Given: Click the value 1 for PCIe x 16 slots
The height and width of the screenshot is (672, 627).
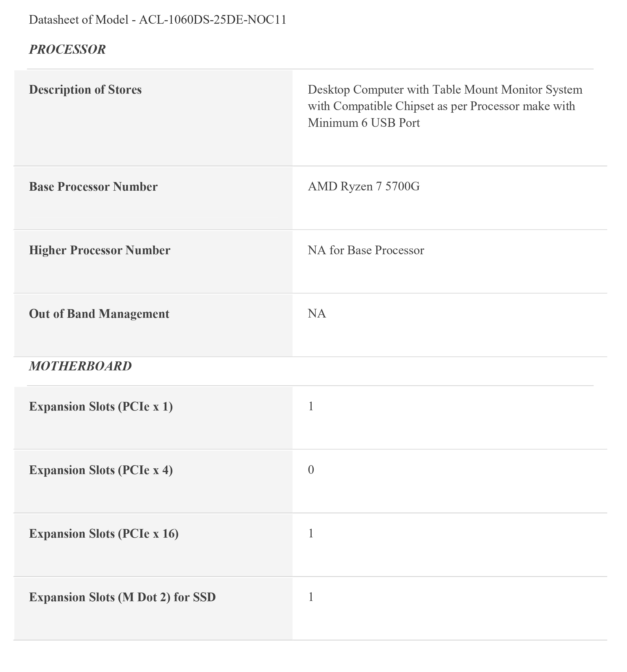Looking at the screenshot, I should 311,533.
